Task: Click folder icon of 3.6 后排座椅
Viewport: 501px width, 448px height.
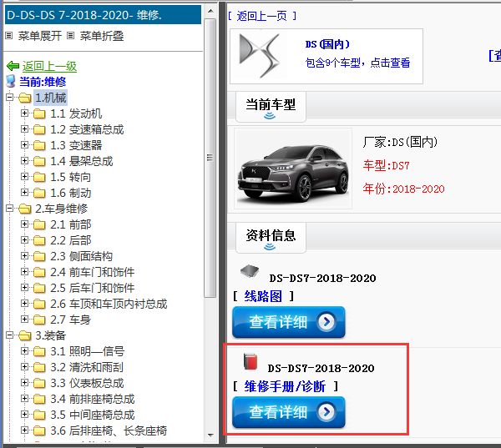Action: pyautogui.click(x=39, y=430)
